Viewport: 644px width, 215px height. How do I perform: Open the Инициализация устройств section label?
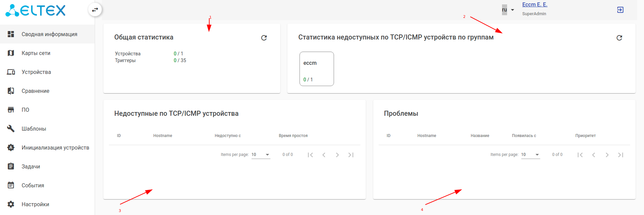tap(55, 147)
